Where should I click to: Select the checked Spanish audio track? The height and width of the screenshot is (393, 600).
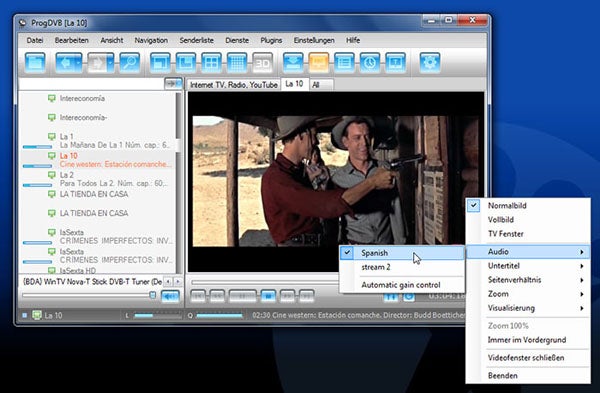coord(402,253)
